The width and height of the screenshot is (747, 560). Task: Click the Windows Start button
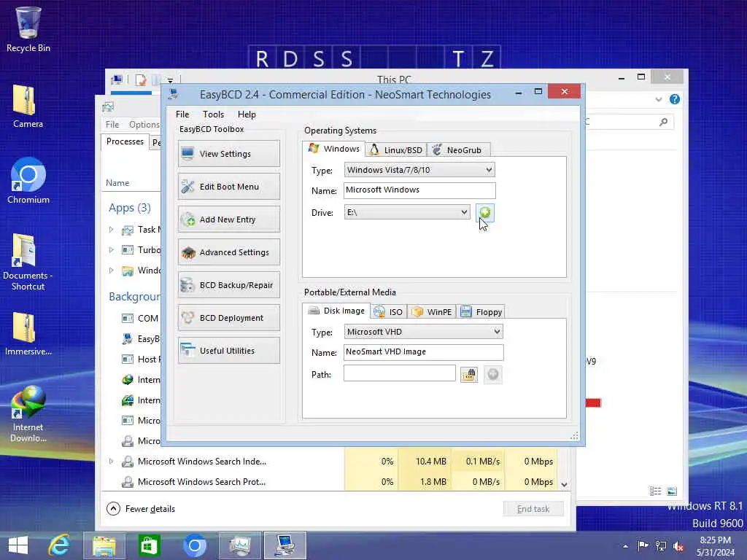[x=18, y=545]
